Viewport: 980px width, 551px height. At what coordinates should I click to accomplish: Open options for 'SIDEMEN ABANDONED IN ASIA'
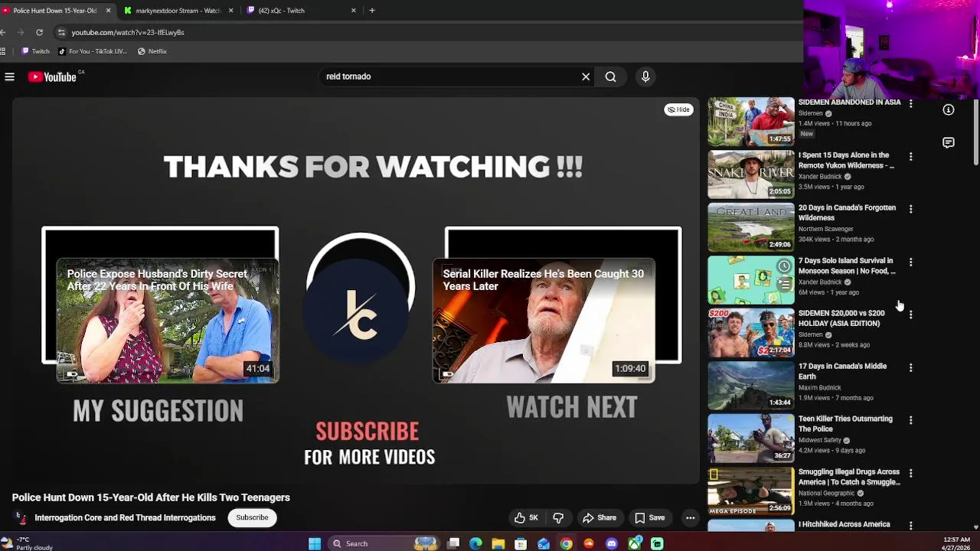click(x=910, y=103)
